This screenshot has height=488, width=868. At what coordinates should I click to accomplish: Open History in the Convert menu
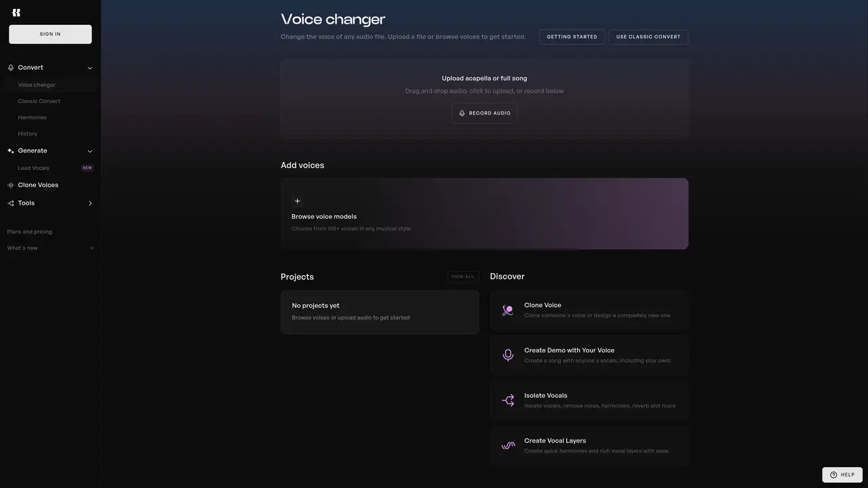28,134
